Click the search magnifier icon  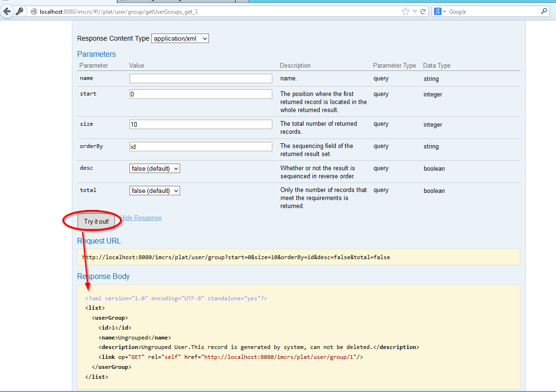(x=544, y=11)
